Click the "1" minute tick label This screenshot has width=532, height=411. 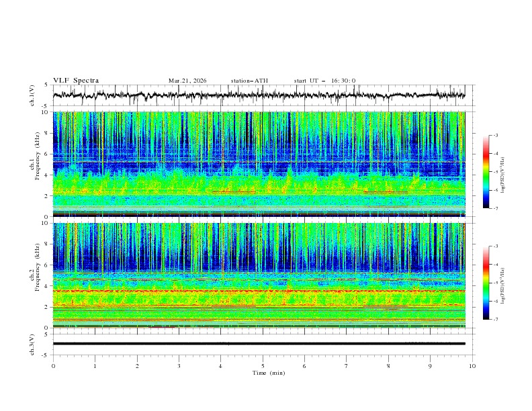pos(95,366)
